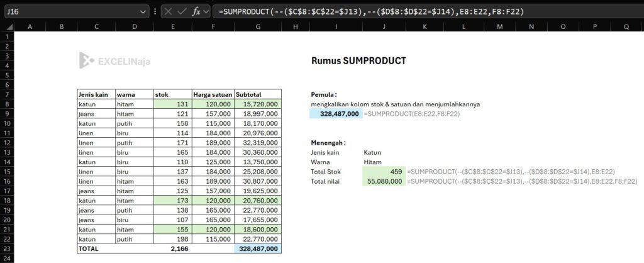This screenshot has width=644, height=263.
Task: Click the 'Total nilai' label
Action: [x=325, y=181]
